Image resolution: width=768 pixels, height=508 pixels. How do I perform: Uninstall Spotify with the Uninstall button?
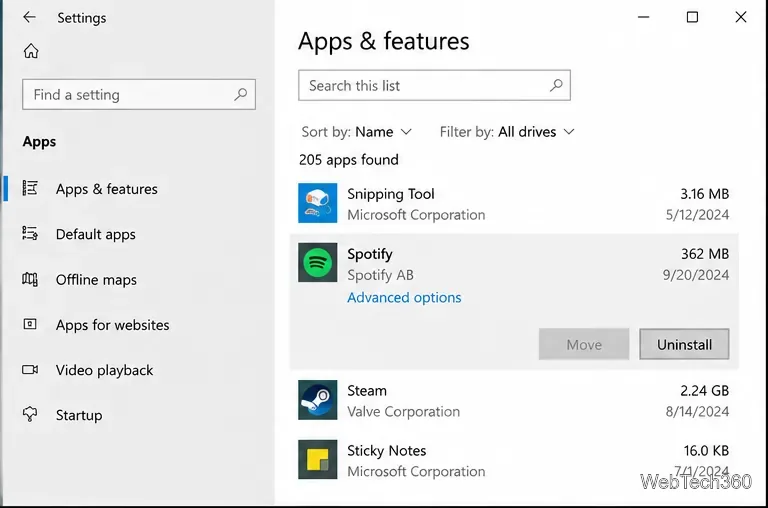pos(684,344)
